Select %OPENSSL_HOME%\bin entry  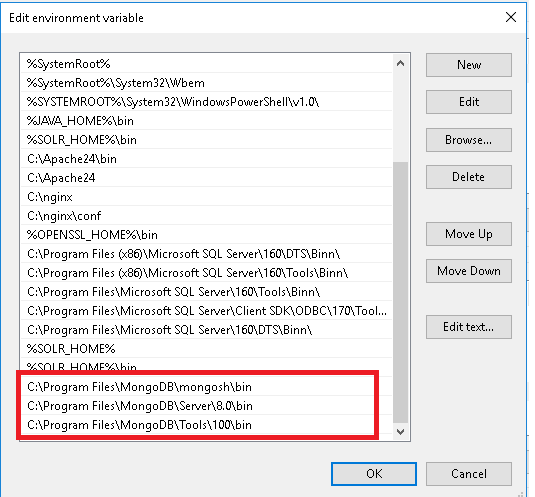(x=206, y=235)
